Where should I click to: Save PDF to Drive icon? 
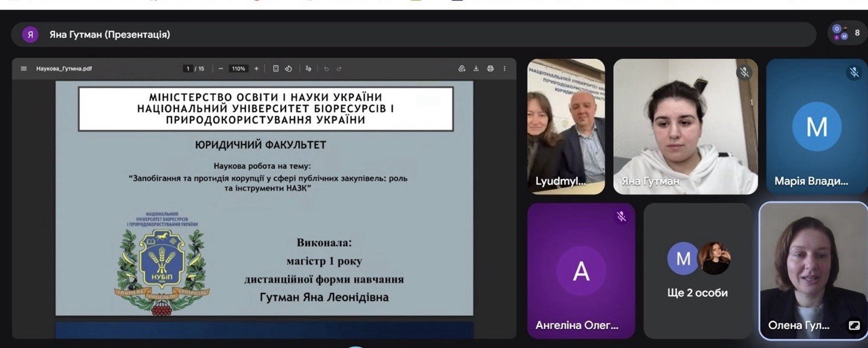click(x=462, y=69)
